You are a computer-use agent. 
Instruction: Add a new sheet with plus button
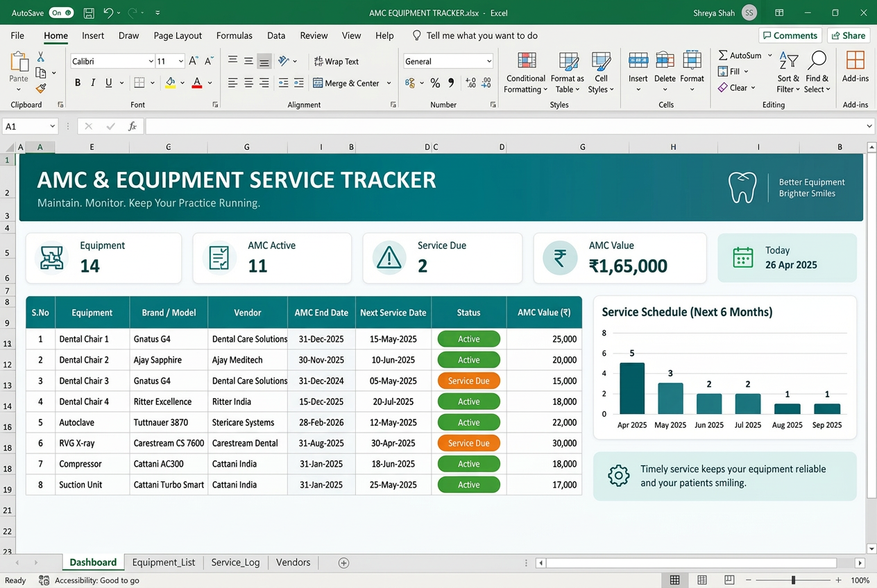(x=343, y=563)
